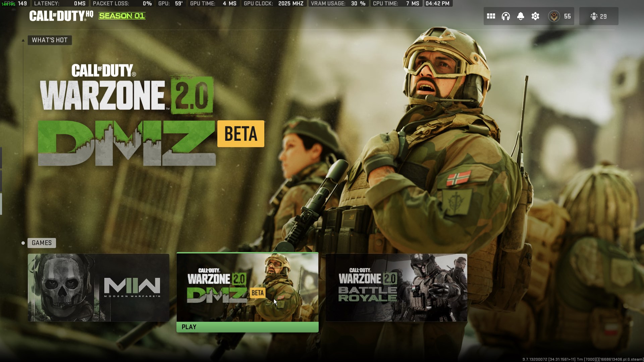Click the Warzone 2.0 DMZ featured banner logo
Image resolution: width=644 pixels, height=362 pixels.
tap(127, 115)
